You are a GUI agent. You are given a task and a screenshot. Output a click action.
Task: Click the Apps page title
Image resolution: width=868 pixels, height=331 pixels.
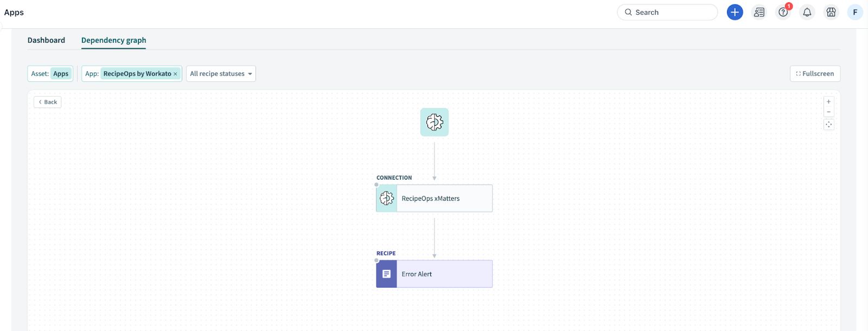click(x=14, y=12)
